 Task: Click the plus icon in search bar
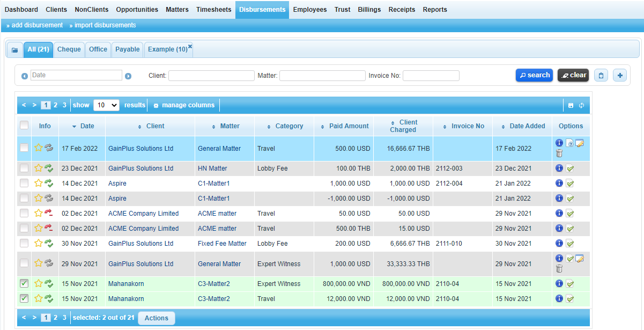coord(620,76)
